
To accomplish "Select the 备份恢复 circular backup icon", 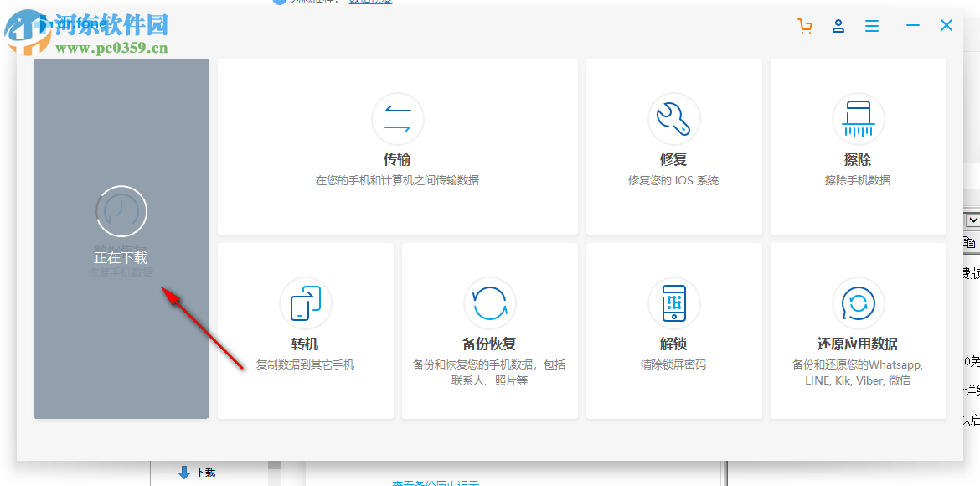I will tap(489, 303).
